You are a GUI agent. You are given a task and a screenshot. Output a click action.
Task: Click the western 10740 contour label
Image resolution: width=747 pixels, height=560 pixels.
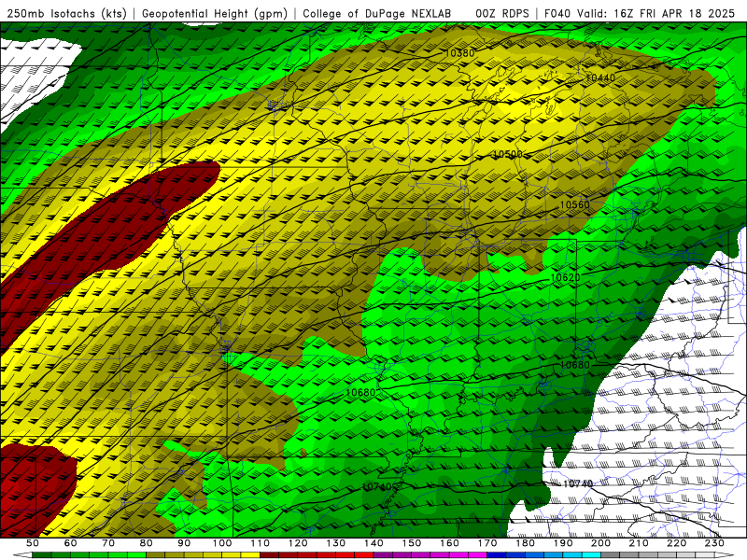pyautogui.click(x=377, y=486)
